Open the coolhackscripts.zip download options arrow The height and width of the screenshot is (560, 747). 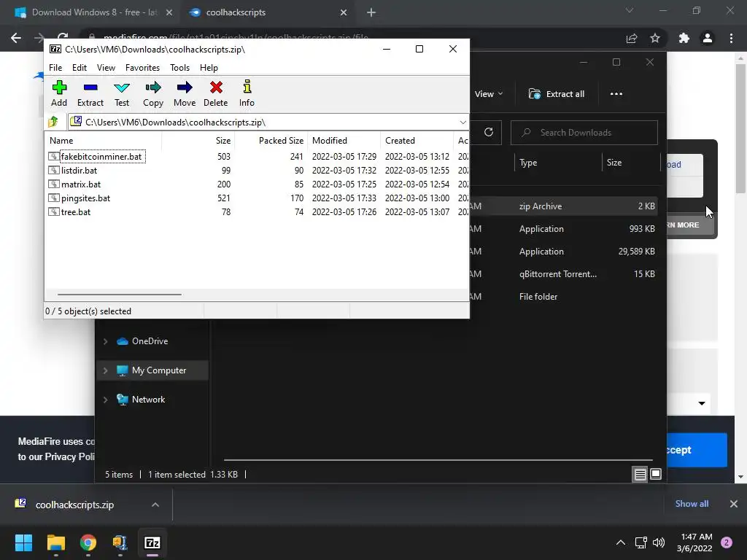155,505
